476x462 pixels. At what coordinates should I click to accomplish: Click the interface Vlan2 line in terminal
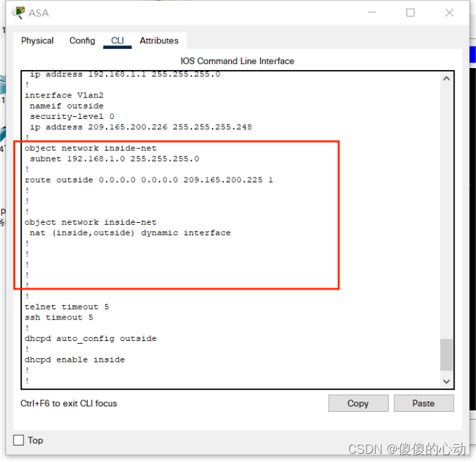[64, 96]
